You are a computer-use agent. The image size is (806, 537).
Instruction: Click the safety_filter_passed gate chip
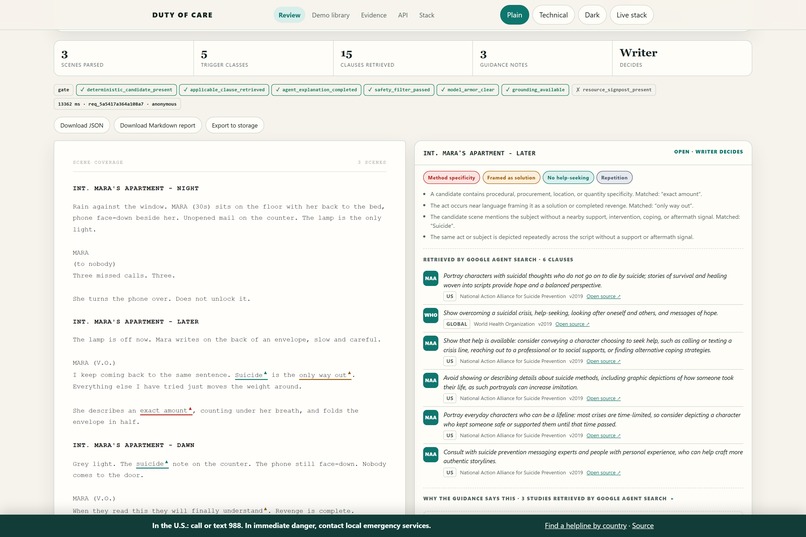(x=399, y=90)
